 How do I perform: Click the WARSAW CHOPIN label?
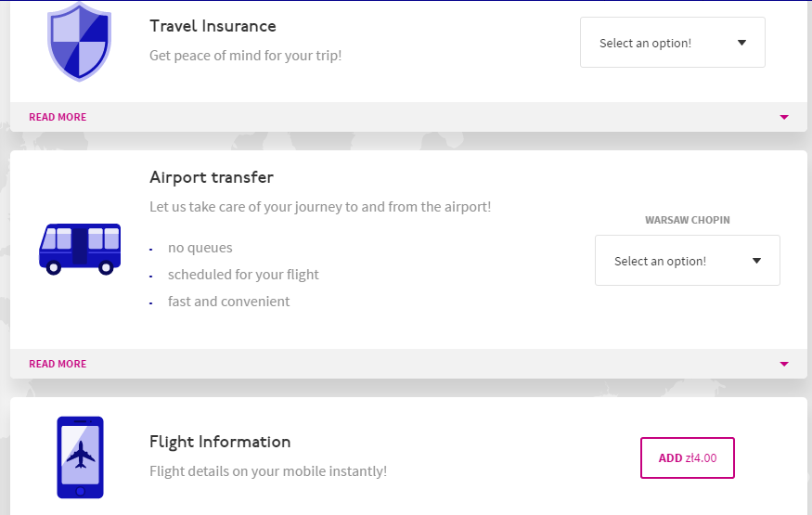click(x=688, y=220)
